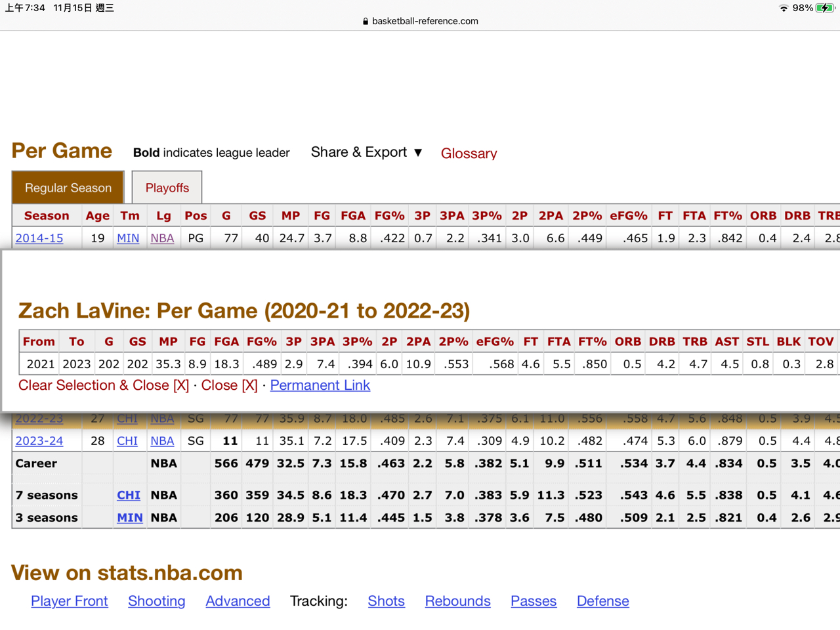The image size is (840, 630).
Task: Sort main table by FT% header
Action: point(728,216)
